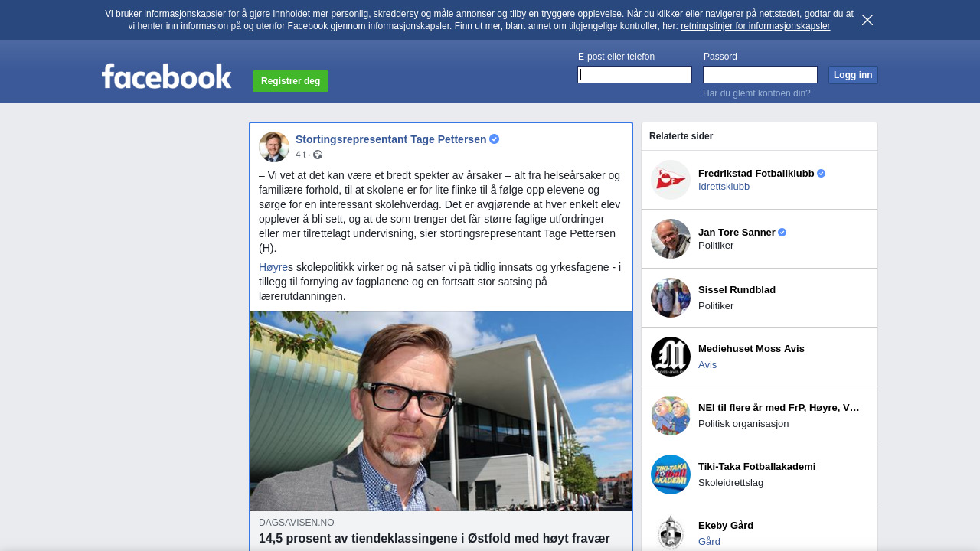Open the Idrettsklubb category link
Image resolution: width=980 pixels, height=551 pixels.
coord(724,187)
